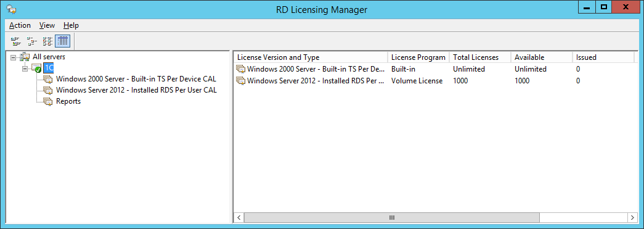Collapse the 1C server tree node
The height and width of the screenshot is (229, 644).
[25, 69]
